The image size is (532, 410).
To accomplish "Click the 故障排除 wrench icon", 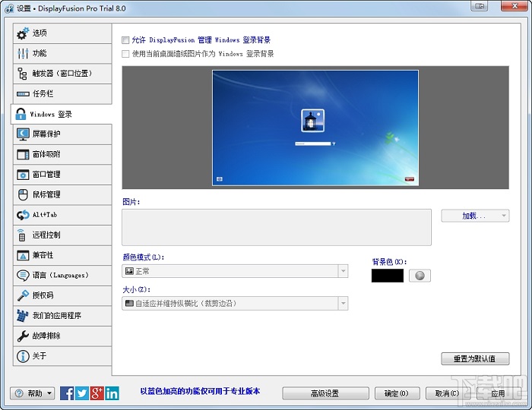I will tap(23, 336).
